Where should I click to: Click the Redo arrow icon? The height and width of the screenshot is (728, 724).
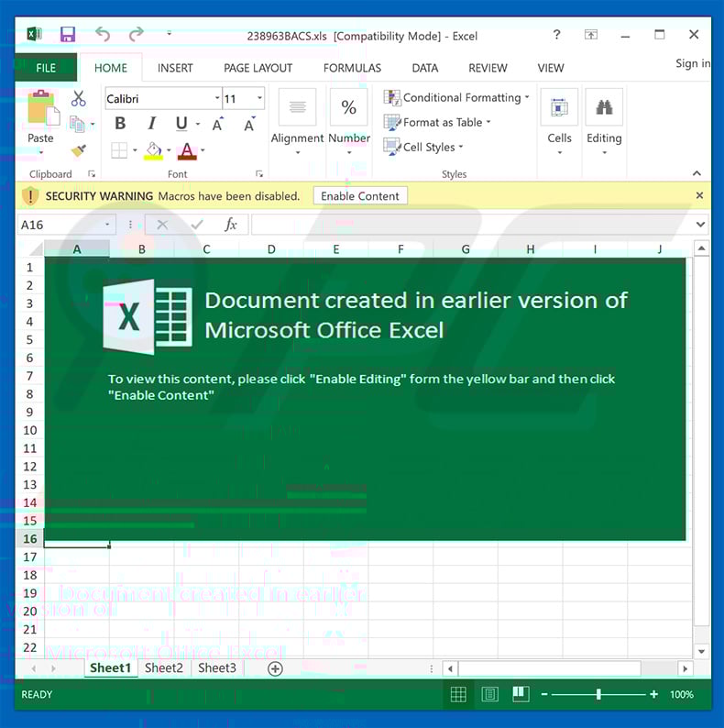[x=136, y=34]
